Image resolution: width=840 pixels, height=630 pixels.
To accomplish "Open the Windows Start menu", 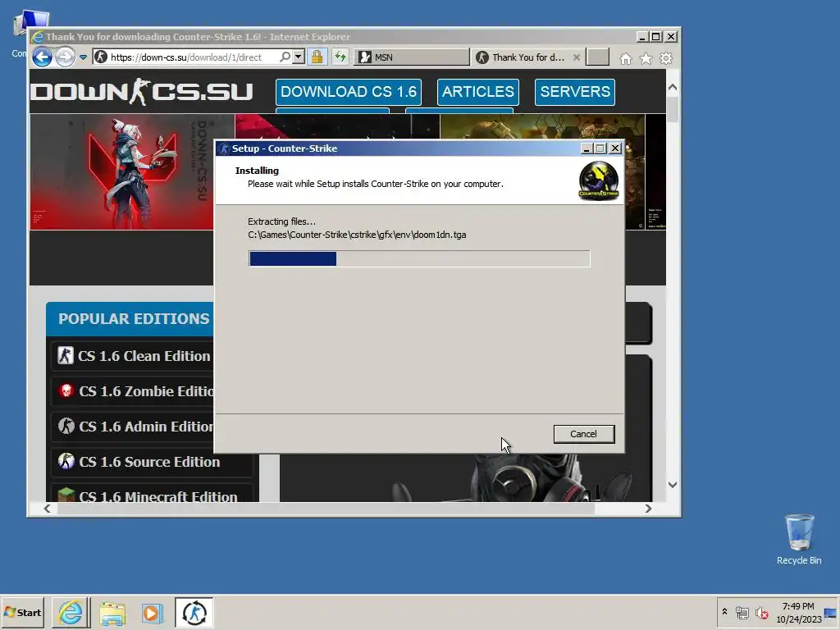I will coord(22,613).
